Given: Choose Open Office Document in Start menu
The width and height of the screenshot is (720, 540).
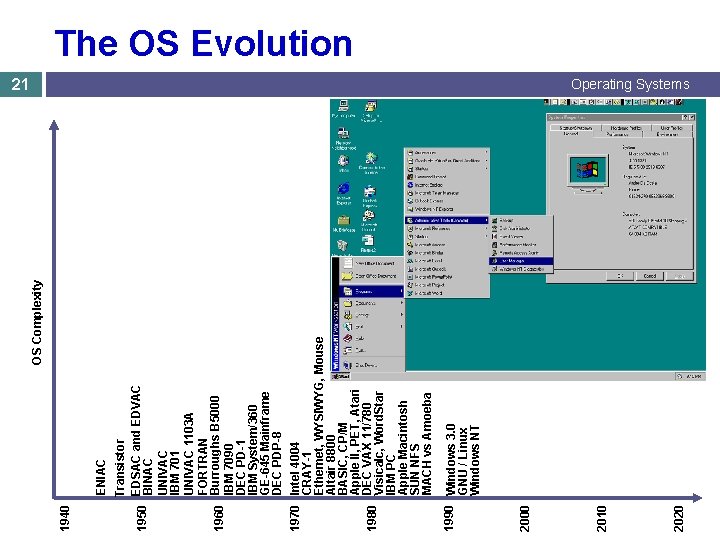Looking at the screenshot, I should pyautogui.click(x=372, y=276).
